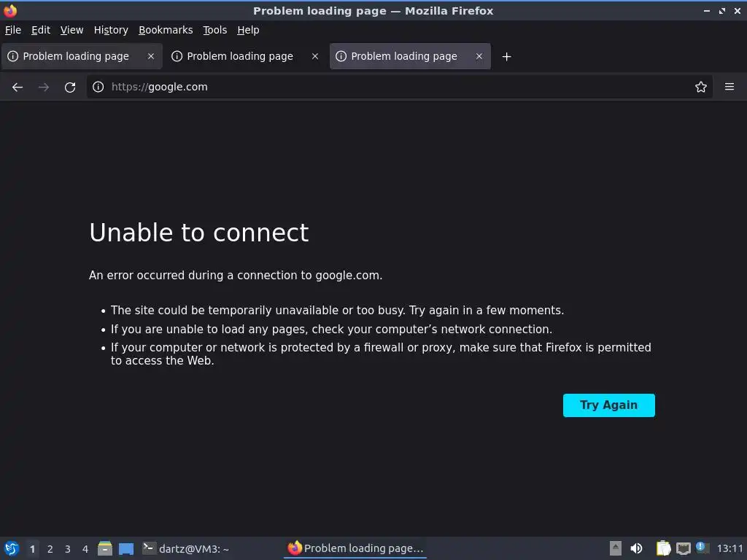Image resolution: width=747 pixels, height=560 pixels.
Task: Bookmark this page with the star icon
Action: (x=700, y=87)
